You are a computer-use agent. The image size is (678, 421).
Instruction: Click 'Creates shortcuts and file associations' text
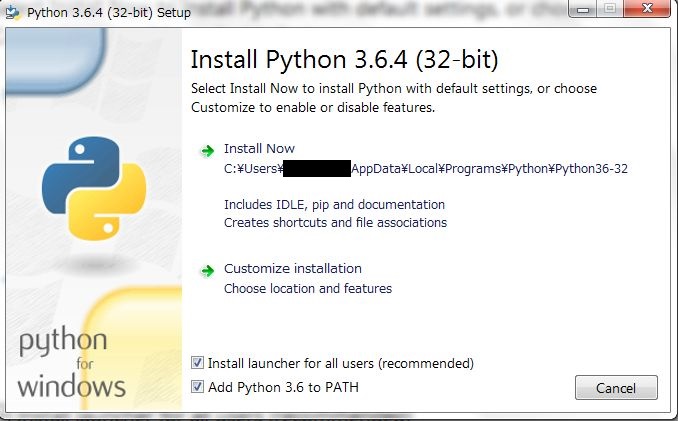(x=336, y=223)
